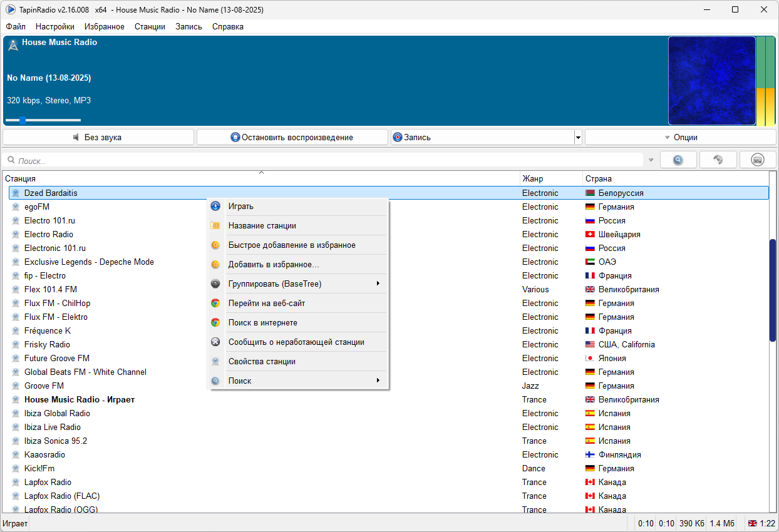
Task: Click the TapinRadio app icon in the title bar
Action: pos(11,9)
